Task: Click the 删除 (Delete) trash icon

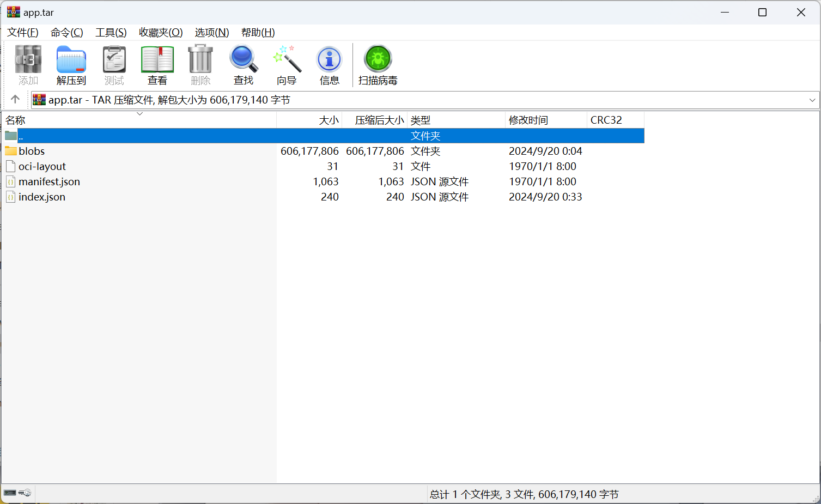Action: [x=200, y=65]
